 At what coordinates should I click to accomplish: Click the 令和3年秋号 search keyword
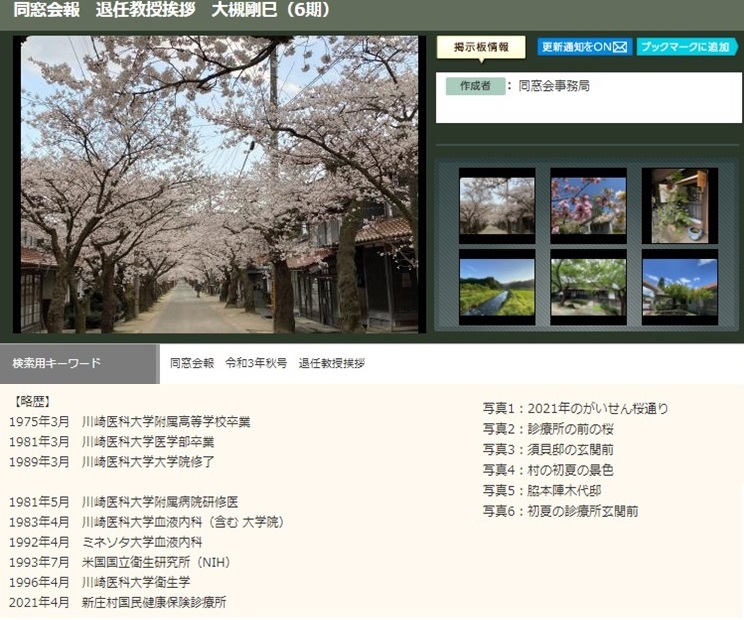256,363
